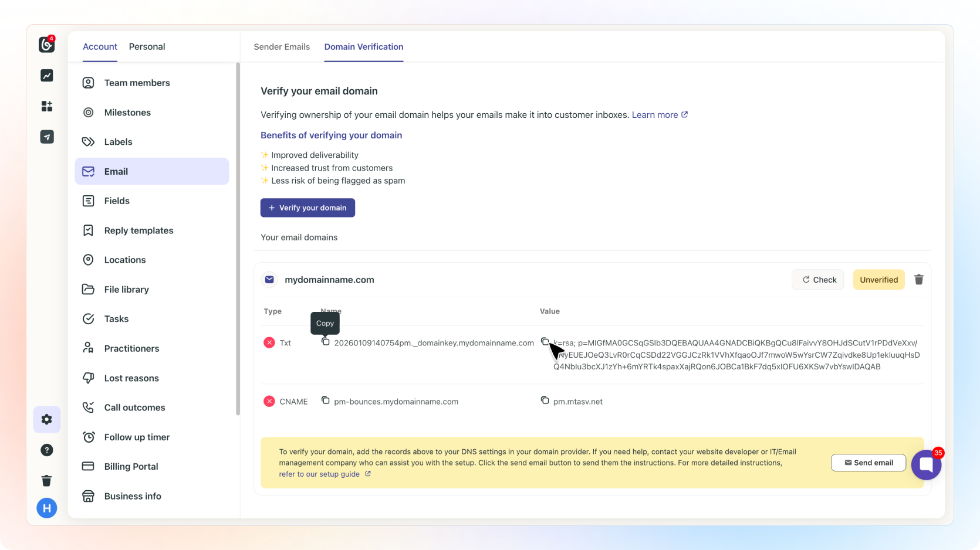980x550 pixels.
Task: Open Tasks settings
Action: tap(151, 319)
